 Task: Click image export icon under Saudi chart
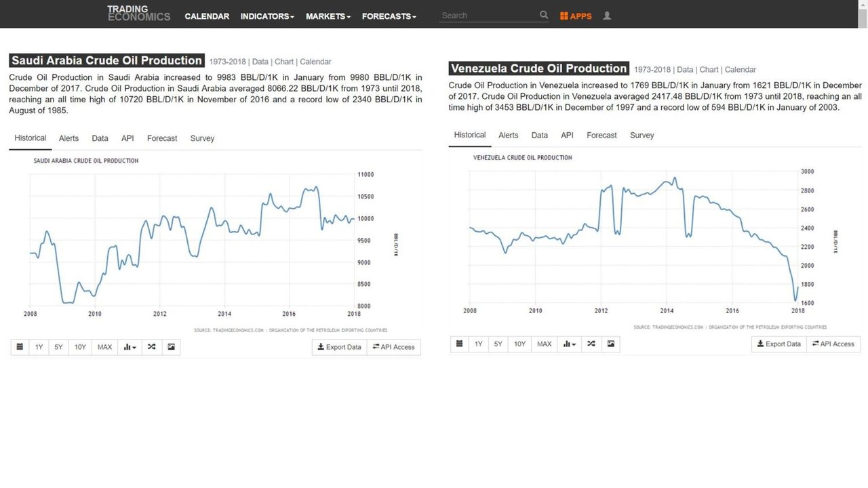pos(171,347)
